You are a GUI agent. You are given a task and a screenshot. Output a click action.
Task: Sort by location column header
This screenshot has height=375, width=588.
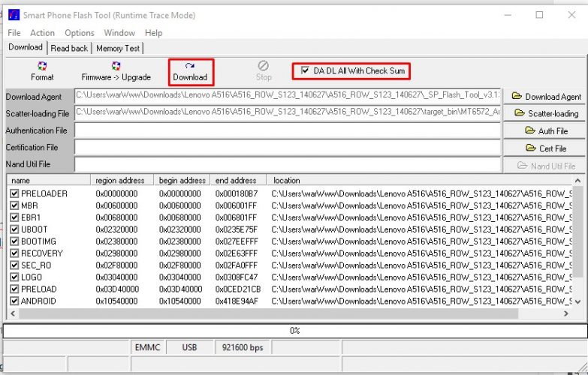pyautogui.click(x=419, y=180)
